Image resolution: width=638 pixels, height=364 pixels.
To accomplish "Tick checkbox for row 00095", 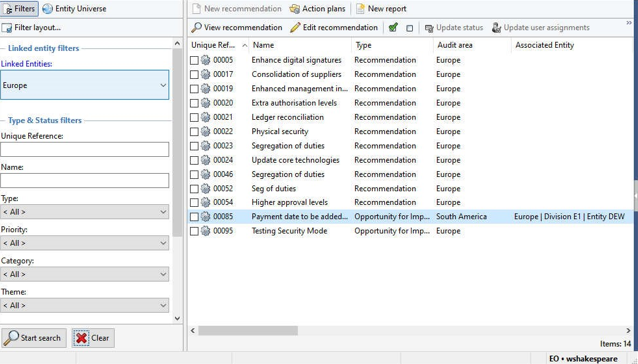I will click(x=194, y=231).
